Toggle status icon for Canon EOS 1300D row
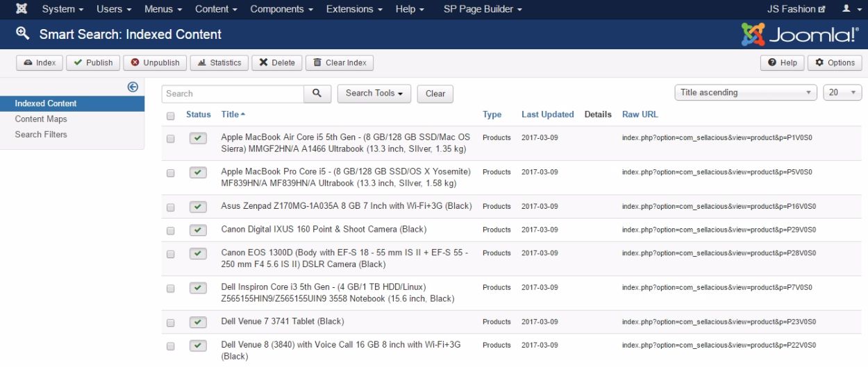The width and height of the screenshot is (868, 367). click(198, 254)
